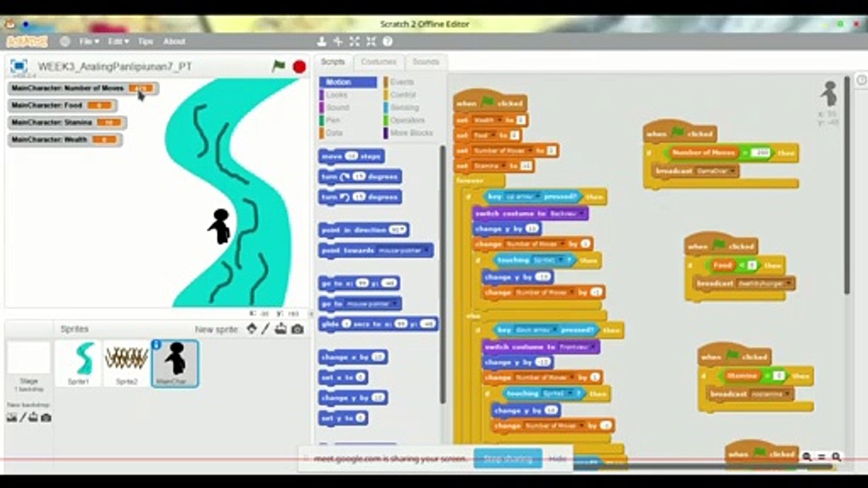This screenshot has width=868, height=488.
Task: Paint a new backdrop
Action: tap(22, 418)
